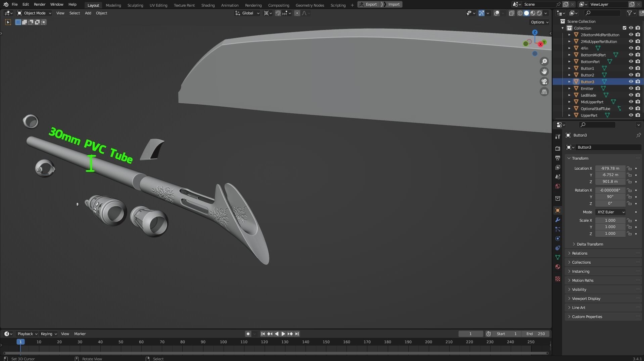
Task: Uncheck the Collection exclude checkbox
Action: (x=625, y=28)
